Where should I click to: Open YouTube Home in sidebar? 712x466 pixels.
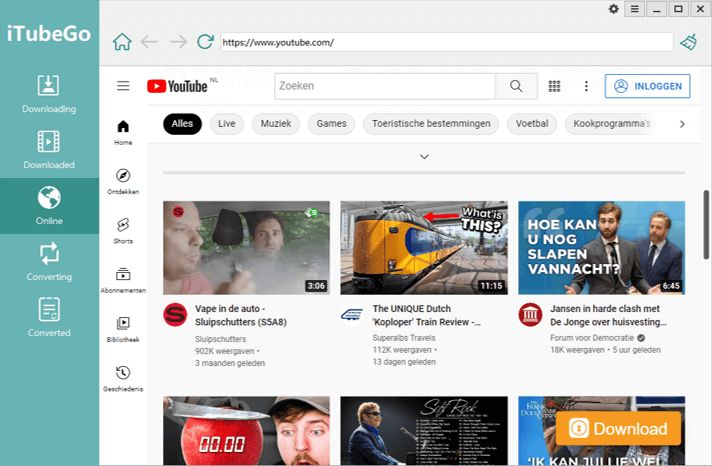[123, 132]
